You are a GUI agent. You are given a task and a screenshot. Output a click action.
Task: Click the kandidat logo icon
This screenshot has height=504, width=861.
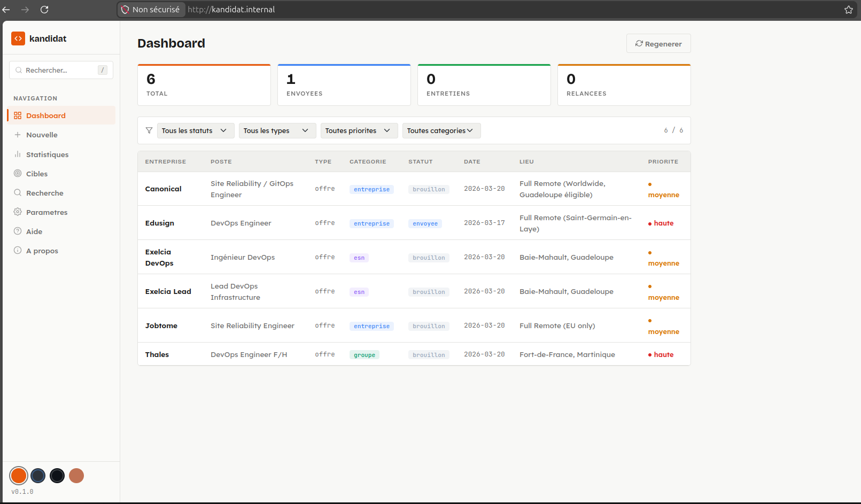[18, 38]
